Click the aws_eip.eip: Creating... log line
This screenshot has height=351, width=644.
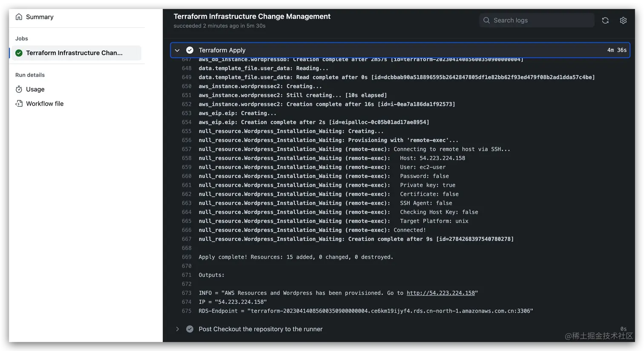point(237,113)
